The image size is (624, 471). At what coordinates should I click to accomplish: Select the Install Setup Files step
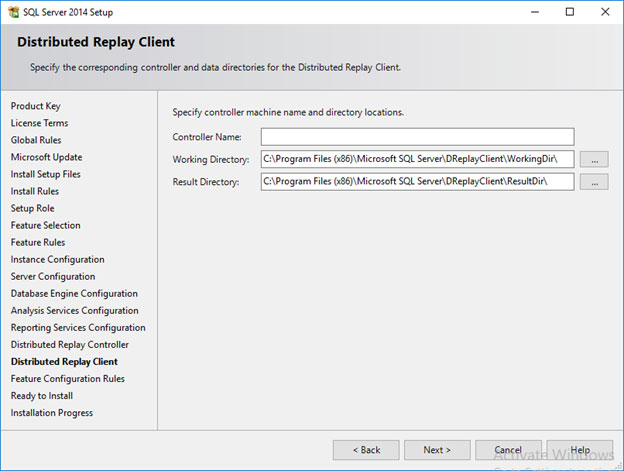coord(45,174)
